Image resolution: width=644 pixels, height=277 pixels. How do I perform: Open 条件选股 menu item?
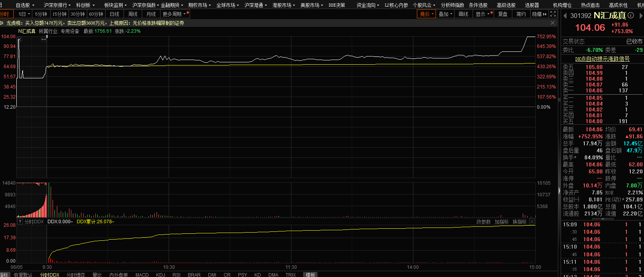click(x=478, y=5)
